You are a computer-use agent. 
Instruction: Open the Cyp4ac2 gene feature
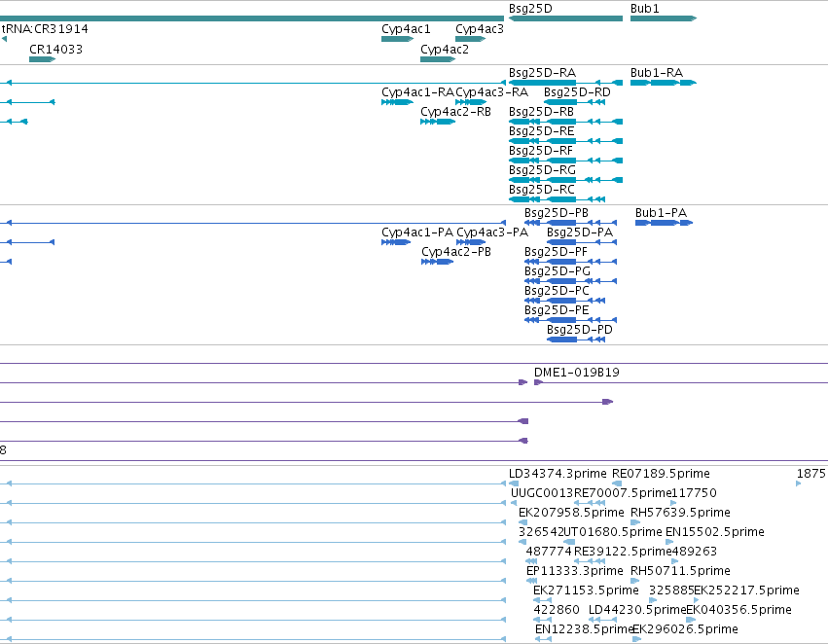[x=438, y=59]
